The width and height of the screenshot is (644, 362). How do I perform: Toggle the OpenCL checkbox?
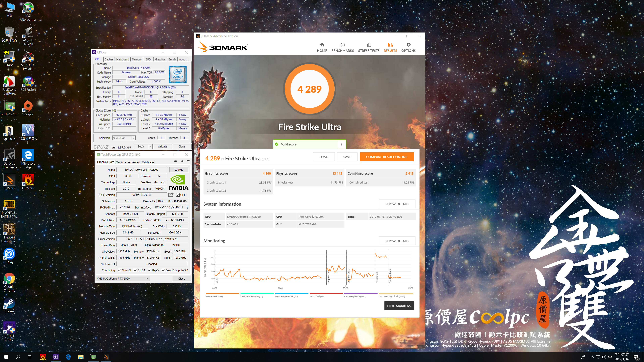point(120,270)
